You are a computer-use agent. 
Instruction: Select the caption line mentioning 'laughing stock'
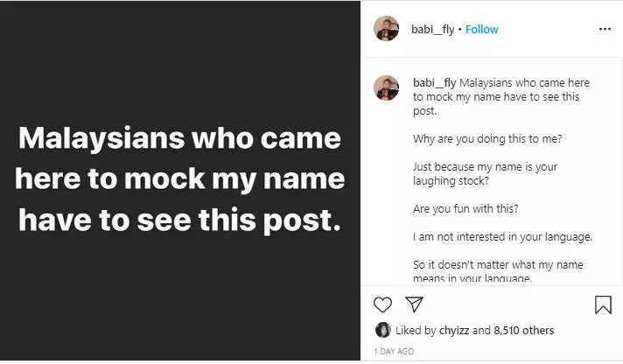pos(485,173)
